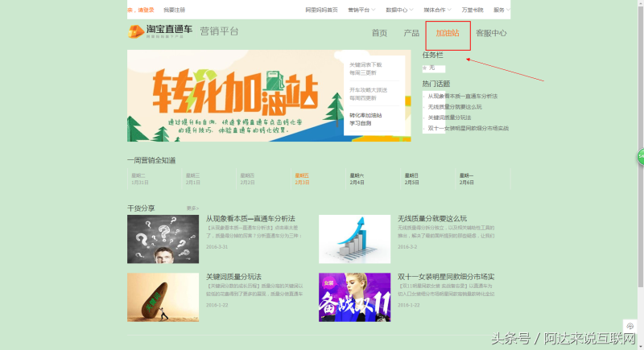644x350 pixels.
Task: Open article title 从现象看本质—直通车分析法
Action: (x=250, y=219)
